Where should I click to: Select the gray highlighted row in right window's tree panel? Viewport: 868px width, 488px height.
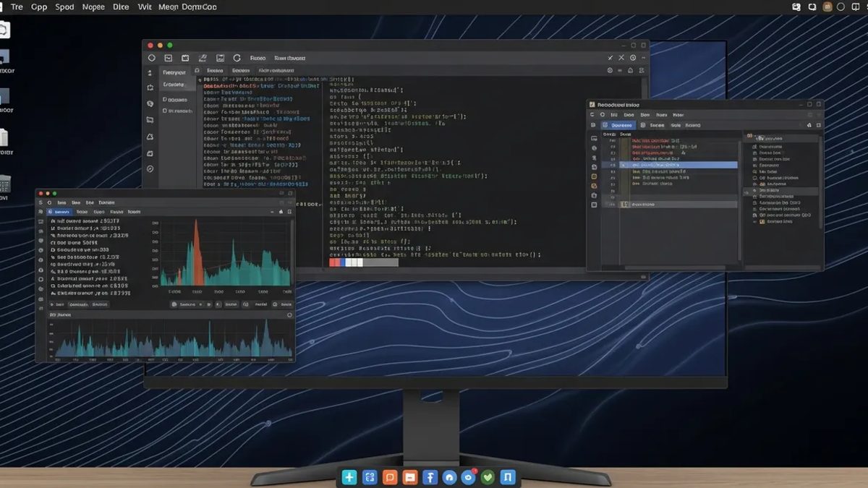click(x=780, y=191)
